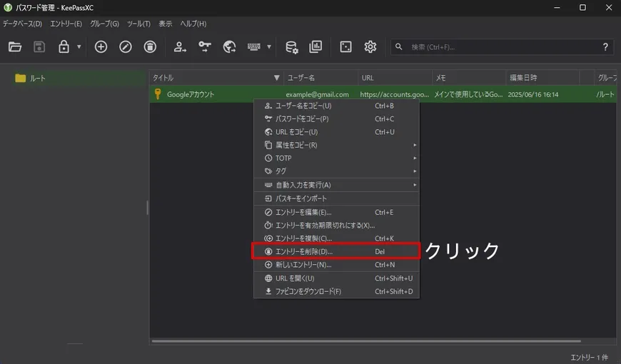Viewport: 621px width, 364px height.
Task: Choose エントリーを有効期限切れにする(X)...
Action: click(336, 226)
